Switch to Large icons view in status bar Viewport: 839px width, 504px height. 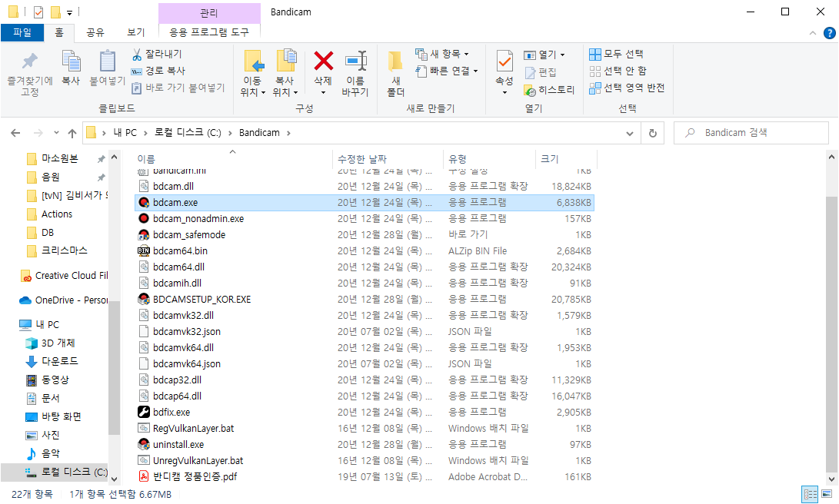[x=827, y=494]
